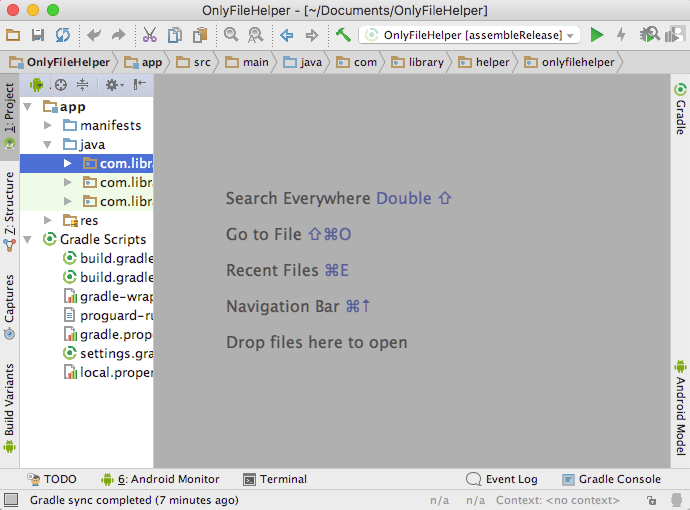Collapse the java folder
This screenshot has width=690, height=510.
(48, 144)
